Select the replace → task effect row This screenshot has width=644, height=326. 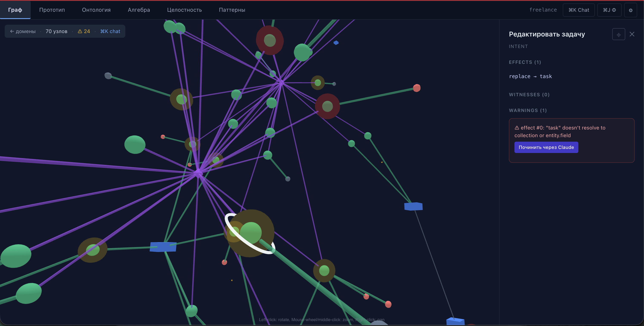point(530,76)
